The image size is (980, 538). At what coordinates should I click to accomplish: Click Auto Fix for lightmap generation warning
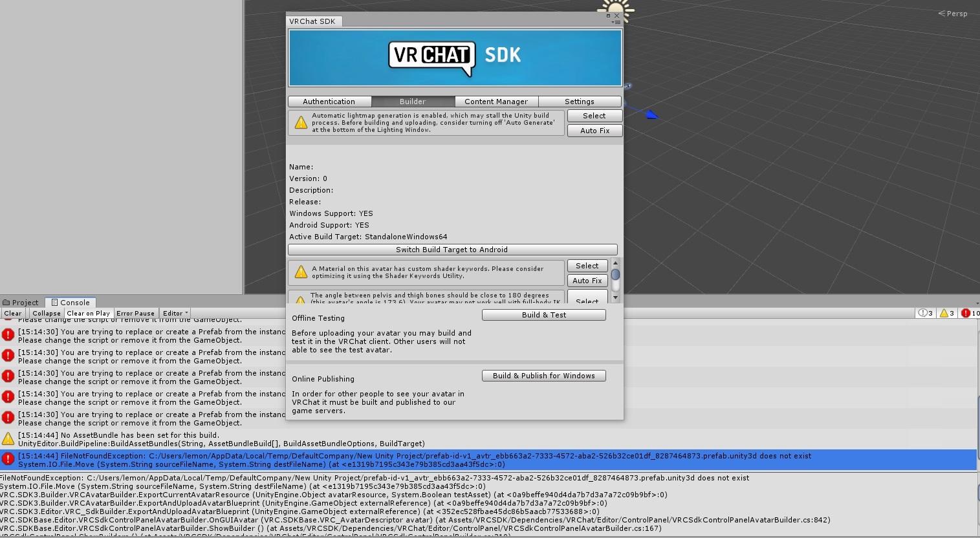[x=594, y=131]
